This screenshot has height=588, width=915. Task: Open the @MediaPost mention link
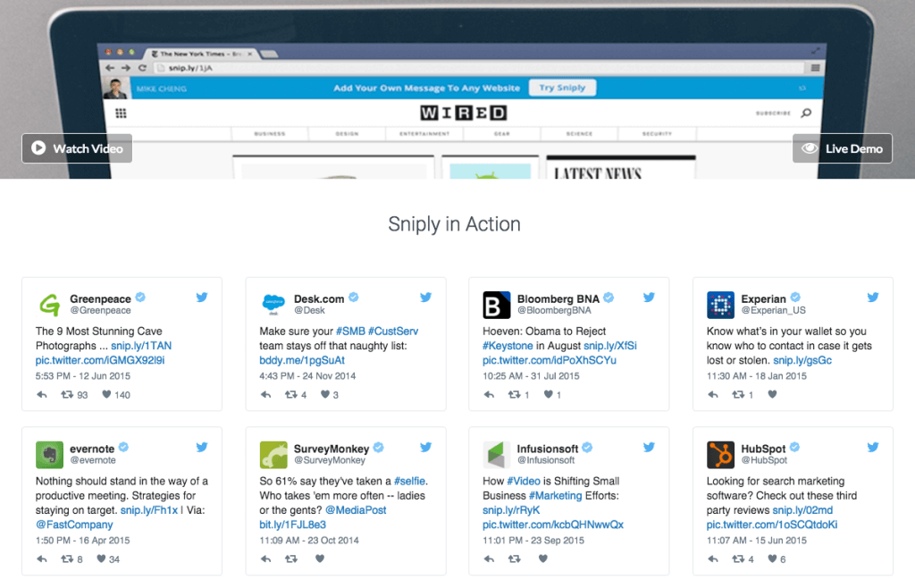(x=356, y=510)
